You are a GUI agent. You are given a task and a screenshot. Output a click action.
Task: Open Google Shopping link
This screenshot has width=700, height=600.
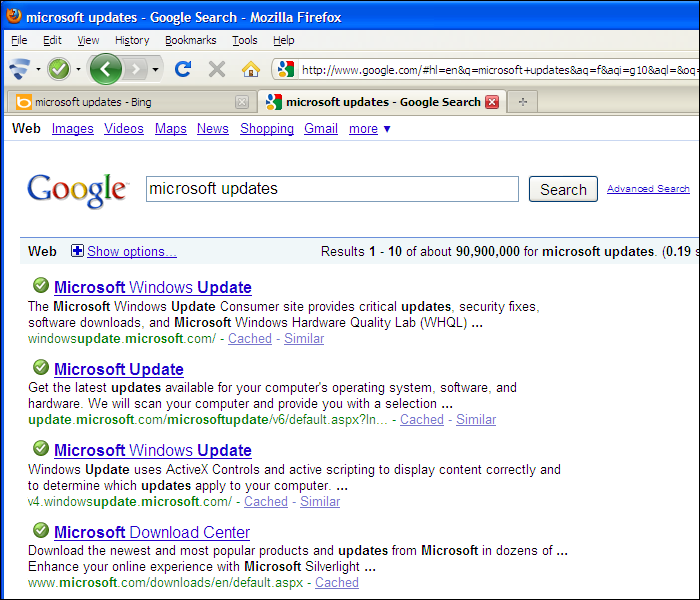(267, 129)
